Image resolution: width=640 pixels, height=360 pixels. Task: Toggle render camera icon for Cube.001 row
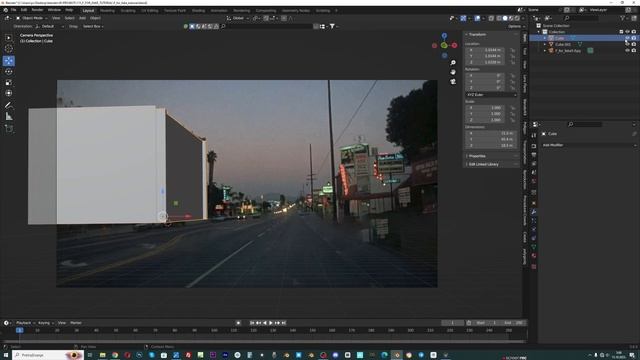coord(634,44)
